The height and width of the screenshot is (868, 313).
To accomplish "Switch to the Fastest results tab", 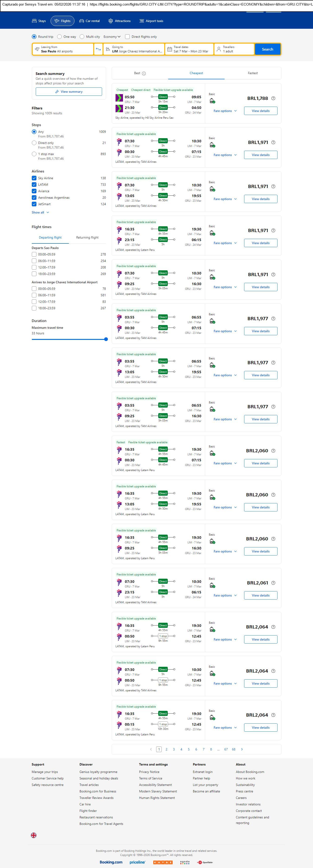I will [253, 73].
